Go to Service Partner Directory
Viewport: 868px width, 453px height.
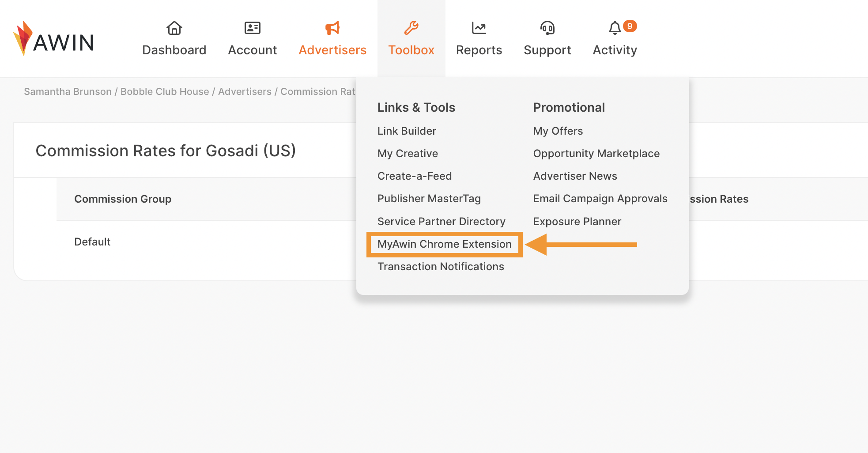pos(442,222)
